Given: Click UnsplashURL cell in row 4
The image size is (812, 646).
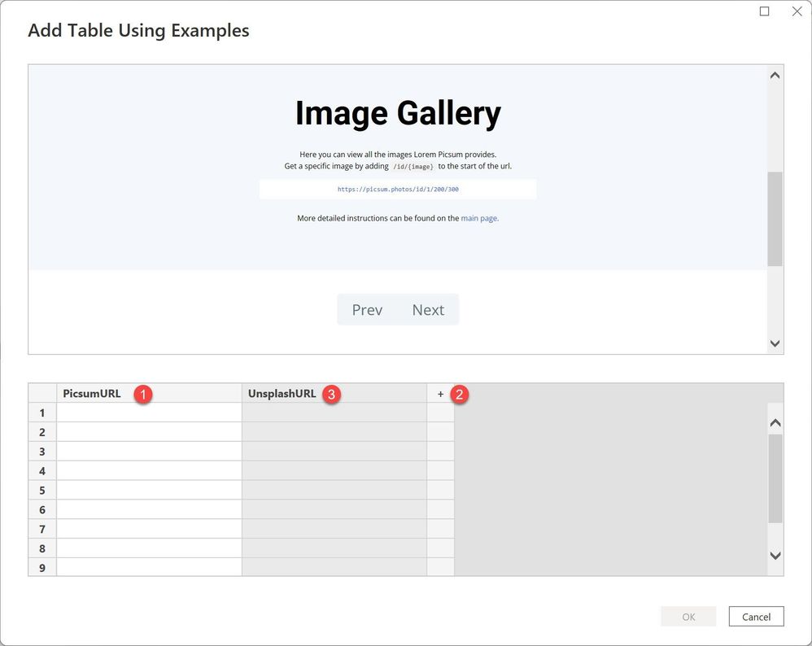Looking at the screenshot, I should [x=334, y=471].
